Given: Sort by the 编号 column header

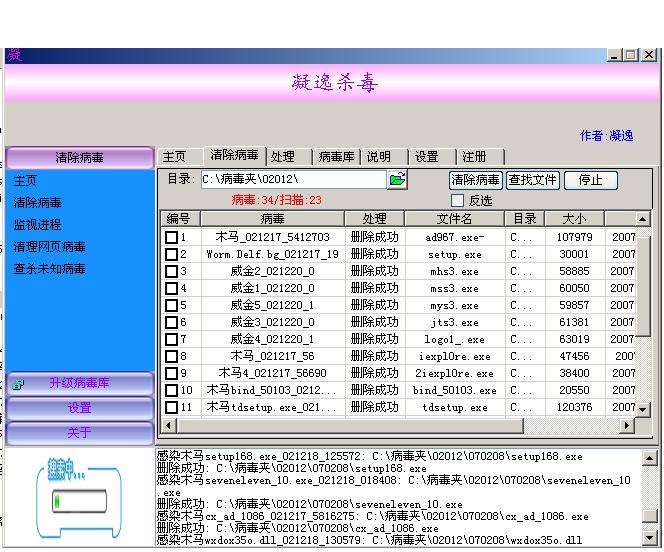Looking at the screenshot, I should pyautogui.click(x=180, y=219).
